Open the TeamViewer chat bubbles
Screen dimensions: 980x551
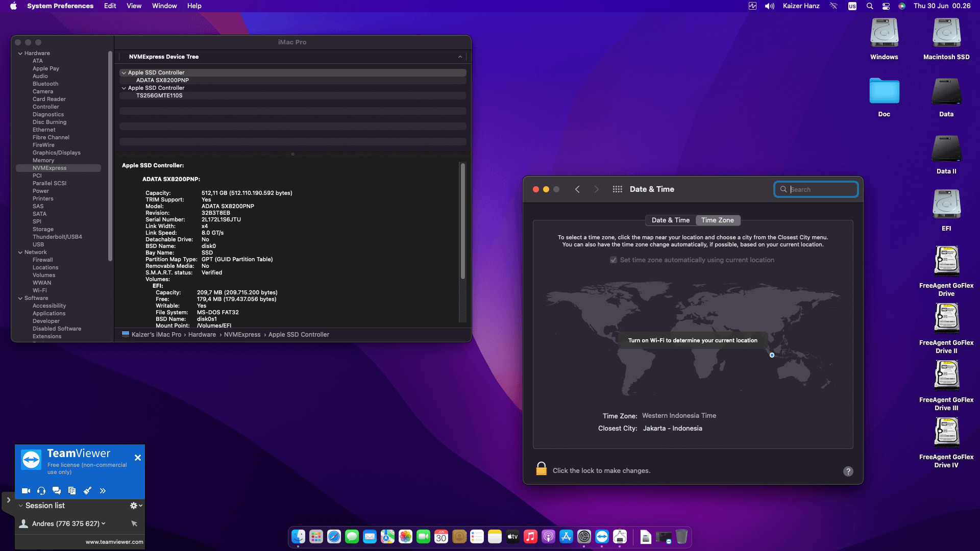(x=57, y=491)
